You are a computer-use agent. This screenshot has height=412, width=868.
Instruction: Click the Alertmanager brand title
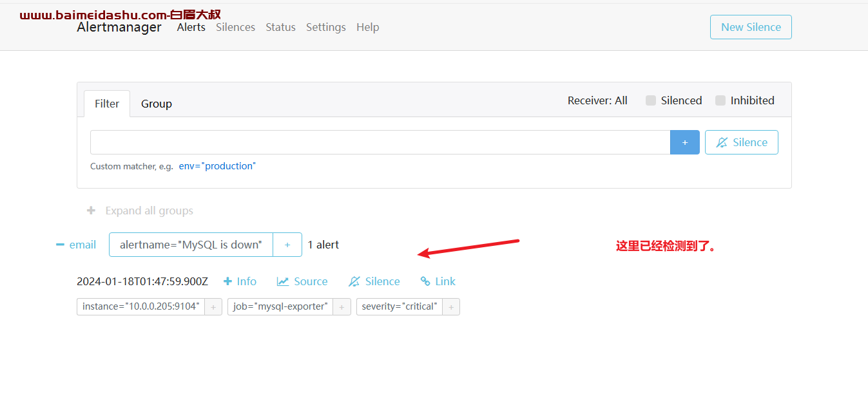[119, 27]
